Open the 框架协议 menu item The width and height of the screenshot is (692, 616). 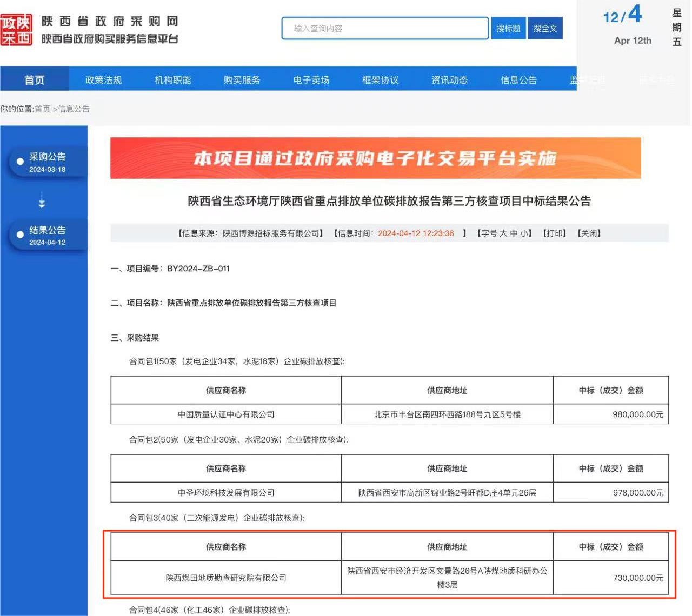click(381, 80)
